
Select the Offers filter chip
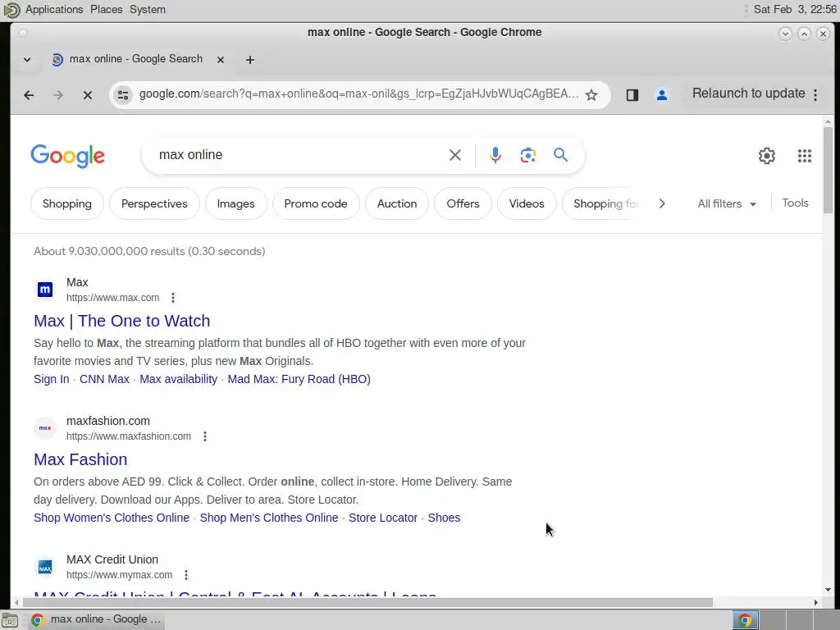pos(463,204)
